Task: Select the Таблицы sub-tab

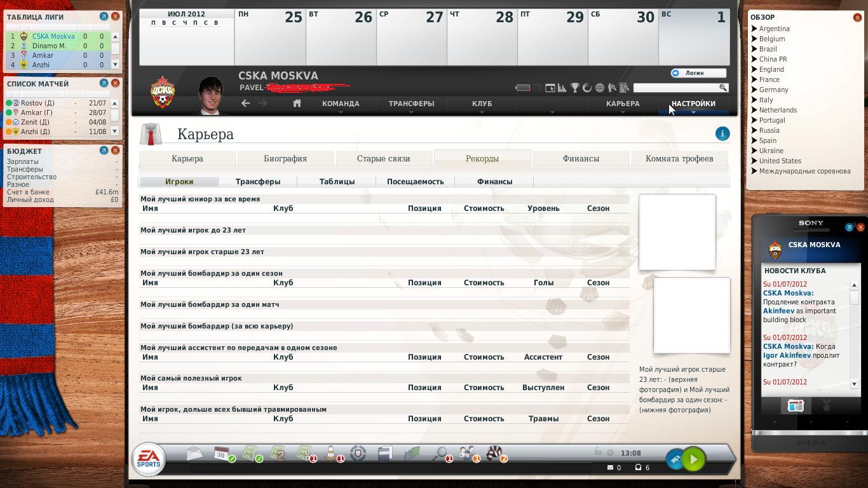Action: [337, 182]
